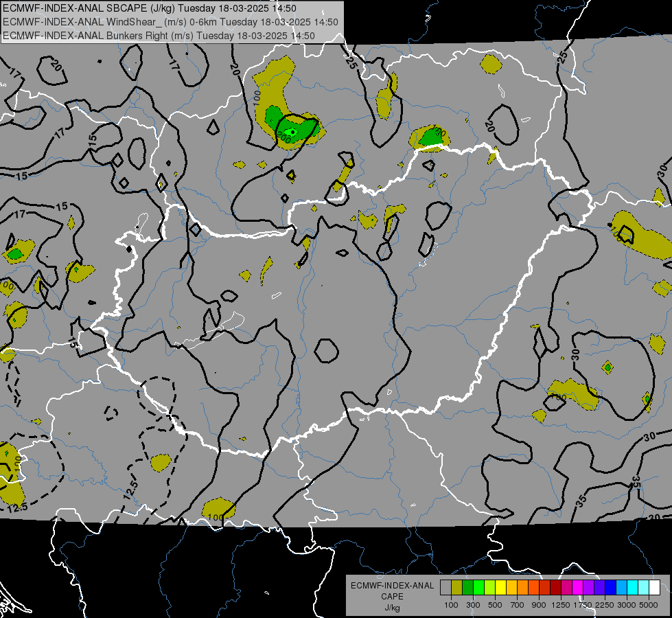The image size is (672, 618).
Task: Pick the dark green legend swatch
Action: [467, 588]
